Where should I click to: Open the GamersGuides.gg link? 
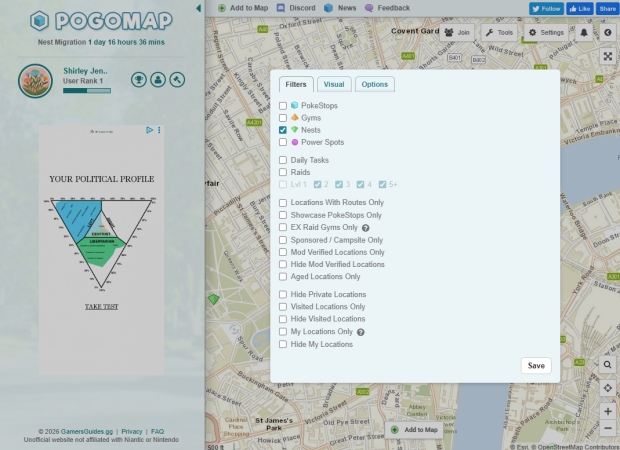point(87,431)
